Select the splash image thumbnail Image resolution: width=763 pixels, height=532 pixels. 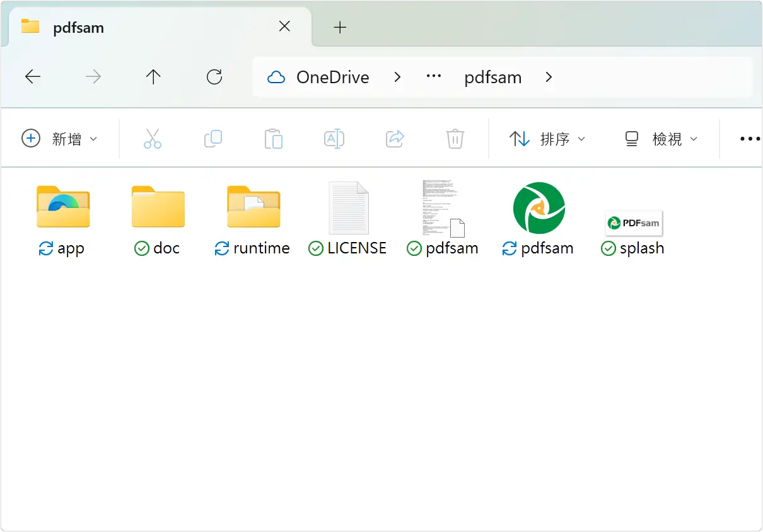tap(634, 223)
